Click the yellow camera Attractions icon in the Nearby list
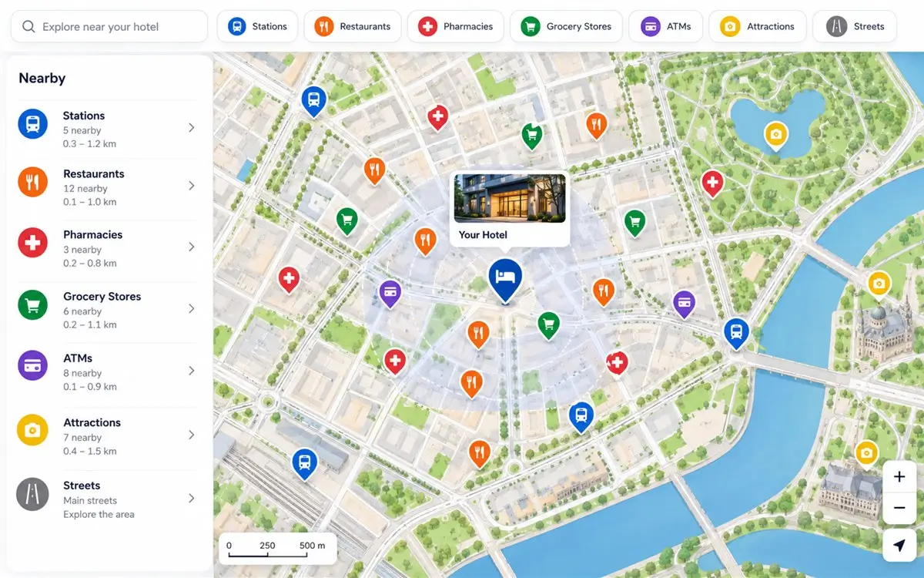 coord(32,430)
